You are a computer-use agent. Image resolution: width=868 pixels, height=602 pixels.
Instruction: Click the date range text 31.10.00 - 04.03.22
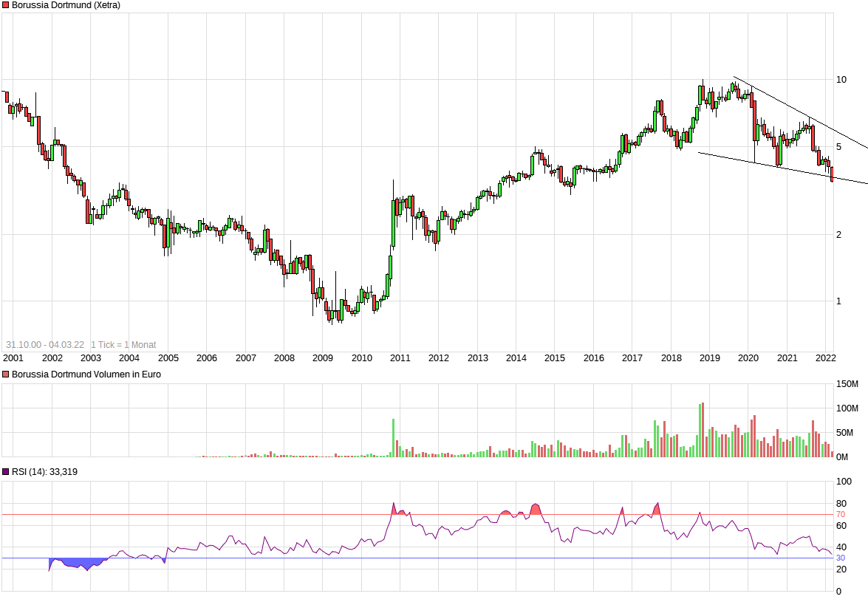[x=44, y=345]
